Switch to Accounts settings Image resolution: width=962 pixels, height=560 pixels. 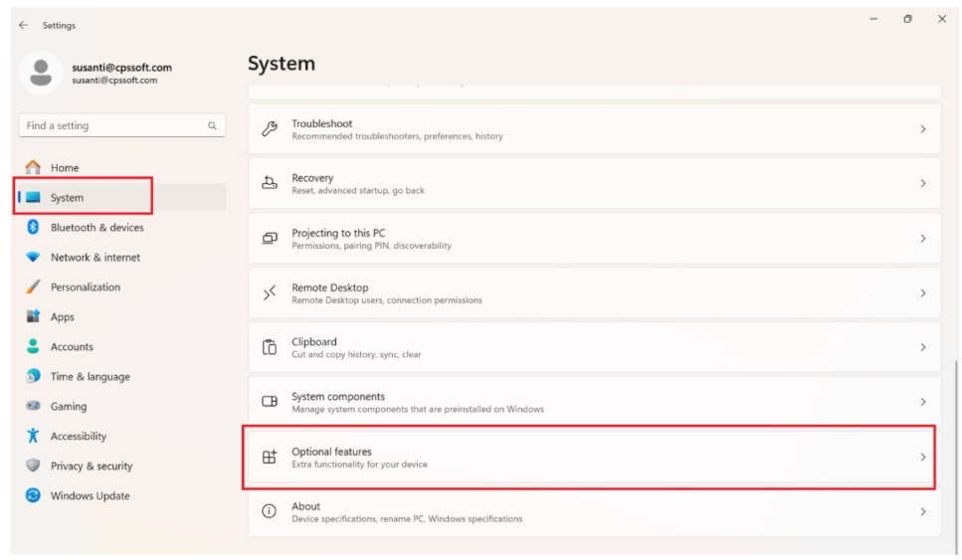pos(122,346)
